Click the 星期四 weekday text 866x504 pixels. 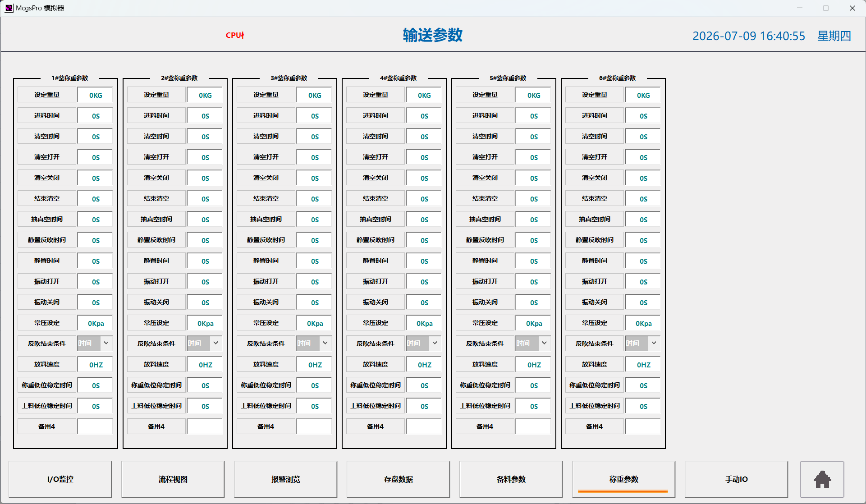point(834,36)
